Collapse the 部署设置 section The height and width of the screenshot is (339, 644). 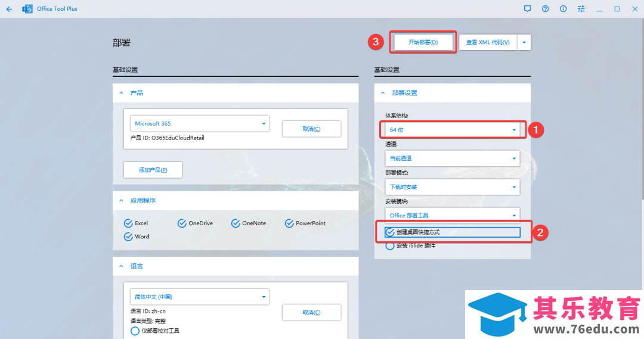(x=383, y=93)
